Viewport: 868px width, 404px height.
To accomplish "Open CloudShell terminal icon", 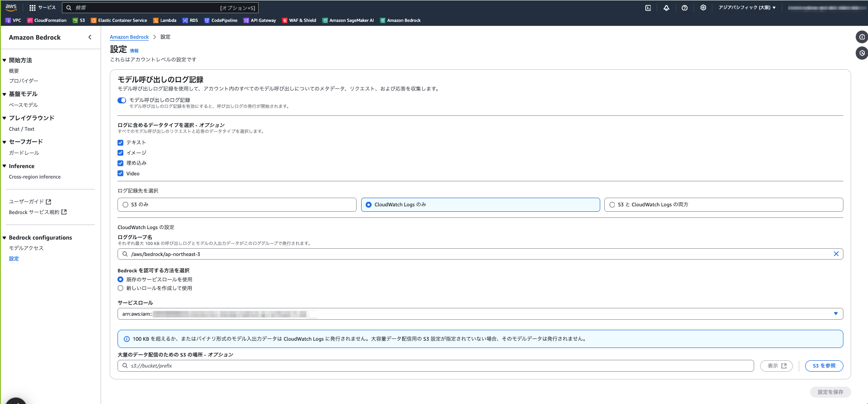I will (x=648, y=8).
